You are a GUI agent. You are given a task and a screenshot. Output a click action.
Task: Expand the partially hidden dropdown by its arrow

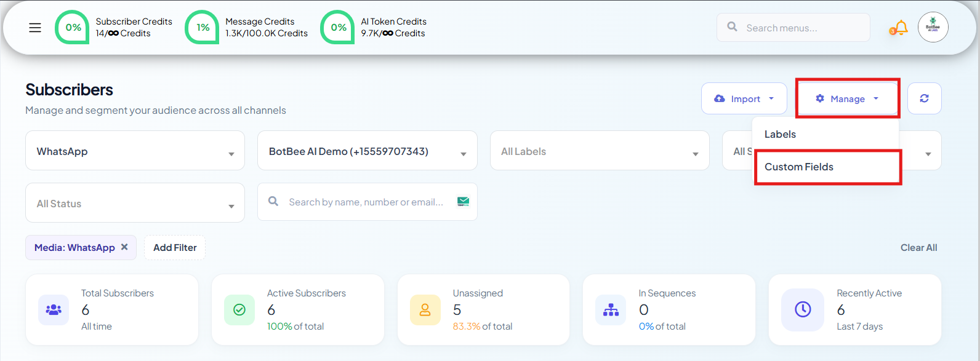928,154
